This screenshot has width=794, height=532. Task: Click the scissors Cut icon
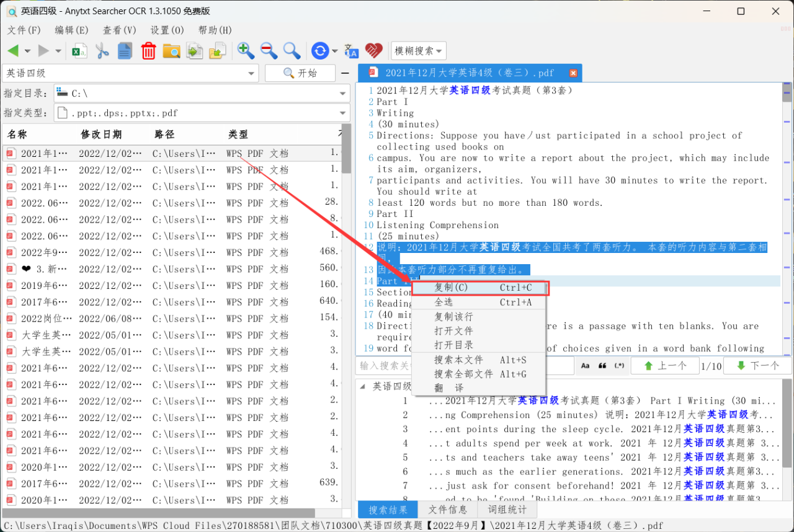[x=102, y=51]
